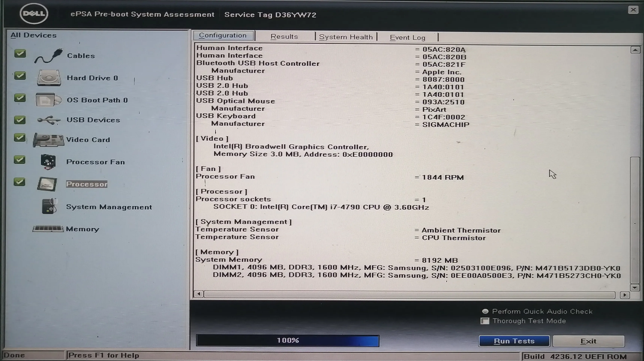Screen dimensions: 644x361
Task: Enable Thorough Test Mode checkbox
Action: pos(485,321)
